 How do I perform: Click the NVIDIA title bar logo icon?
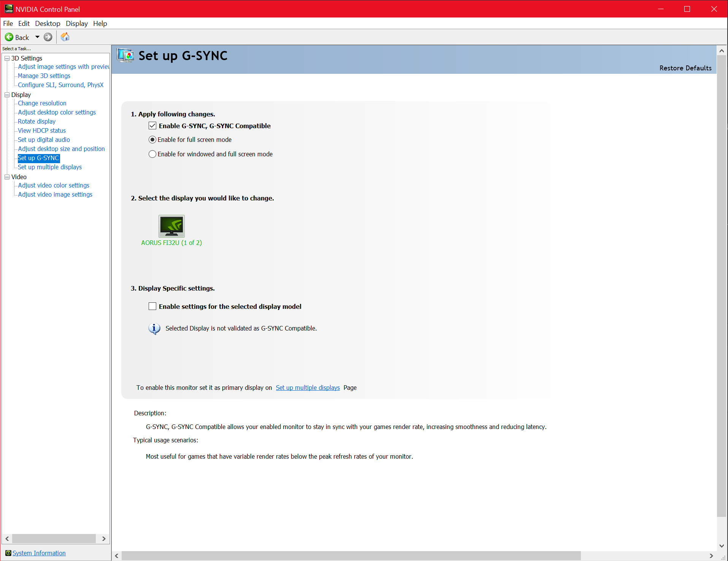pos(8,9)
